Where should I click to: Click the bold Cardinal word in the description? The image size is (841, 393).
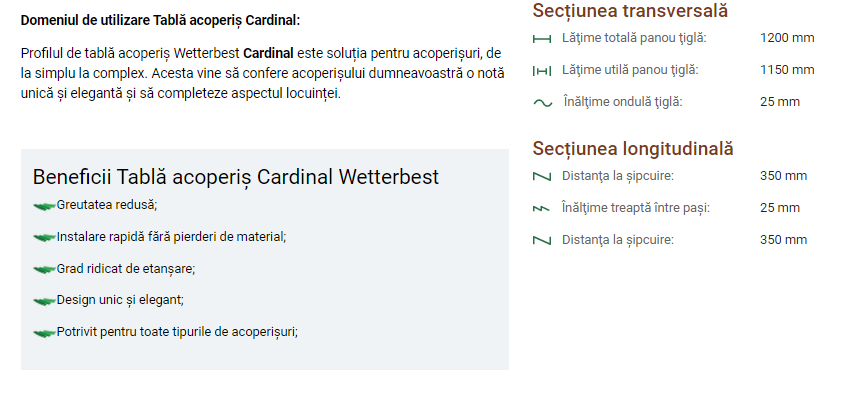coord(268,54)
